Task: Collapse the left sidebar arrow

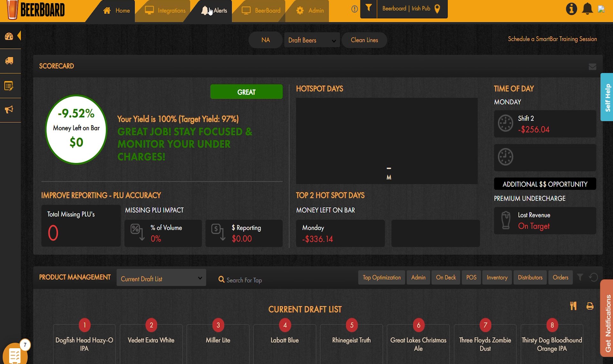Action: coord(19,35)
